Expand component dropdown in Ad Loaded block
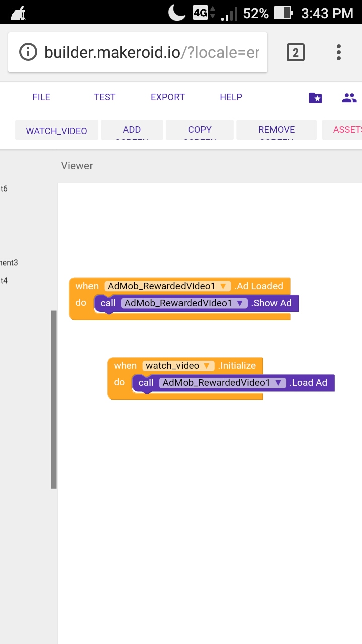The image size is (362, 644). click(x=224, y=286)
